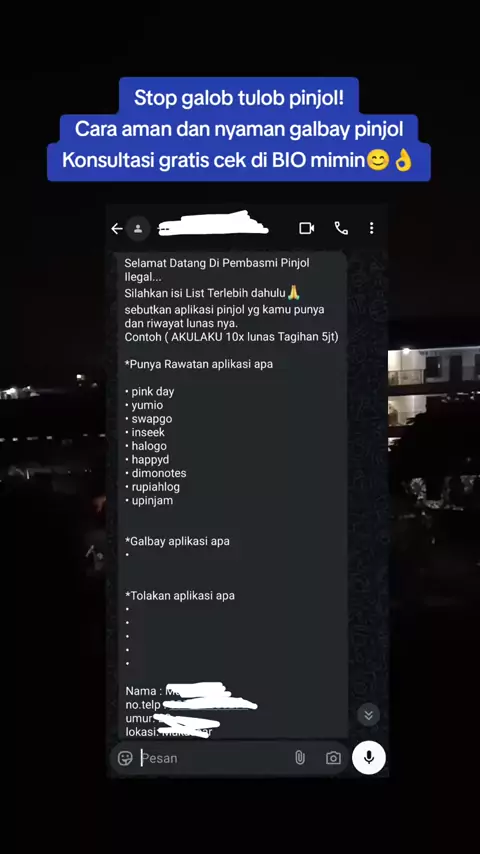Image resolution: width=480 pixels, height=854 pixels.
Task: Tap the microphone voice message button
Action: (369, 758)
